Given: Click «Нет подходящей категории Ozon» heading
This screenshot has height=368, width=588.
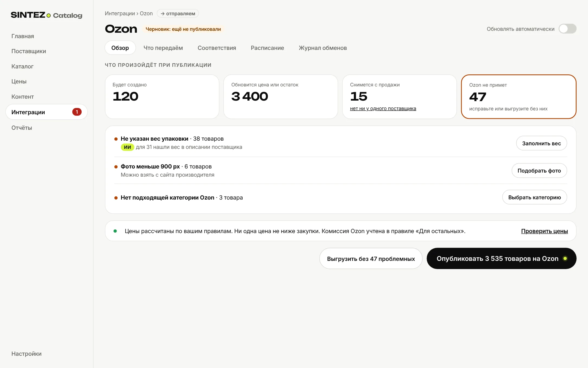Looking at the screenshot, I should tap(167, 197).
